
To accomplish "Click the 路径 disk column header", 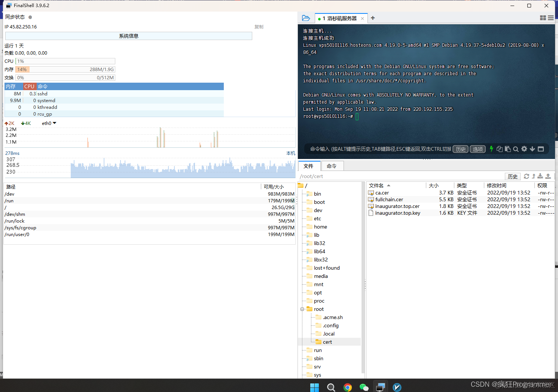I will click(x=132, y=187).
